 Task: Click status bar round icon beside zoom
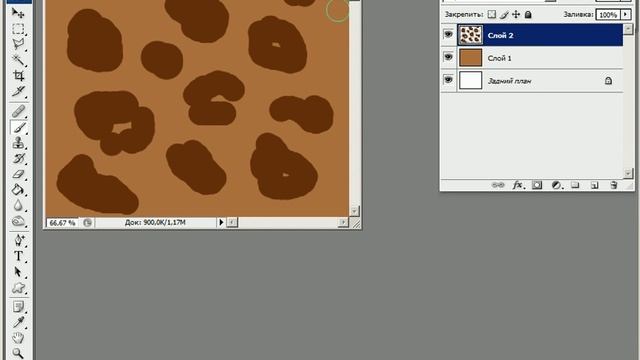coord(87,223)
